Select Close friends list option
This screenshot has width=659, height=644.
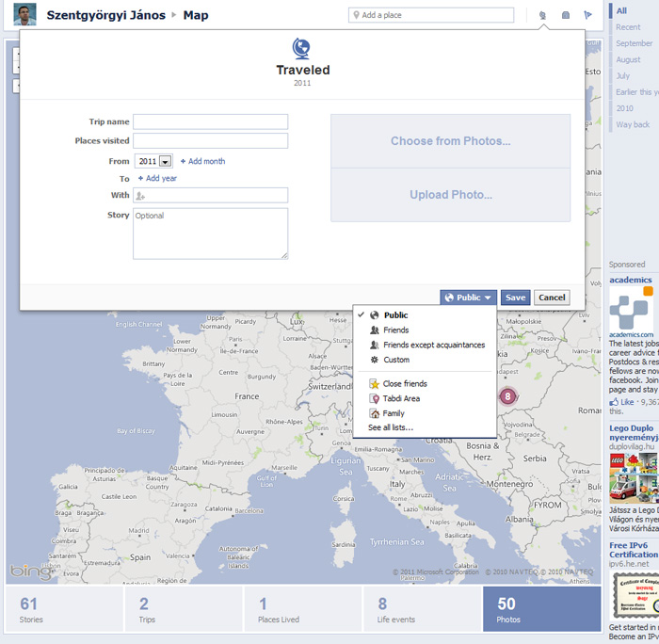425,384
